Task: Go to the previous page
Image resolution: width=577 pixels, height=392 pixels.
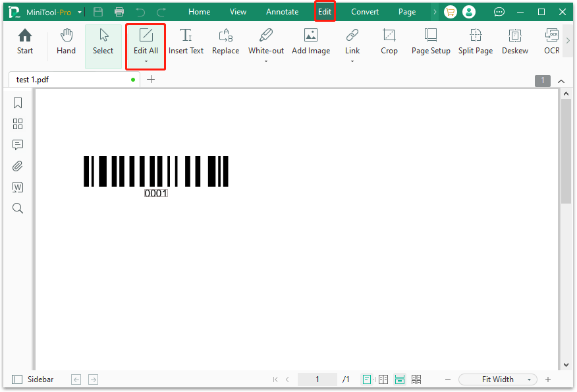Action: [x=287, y=379]
